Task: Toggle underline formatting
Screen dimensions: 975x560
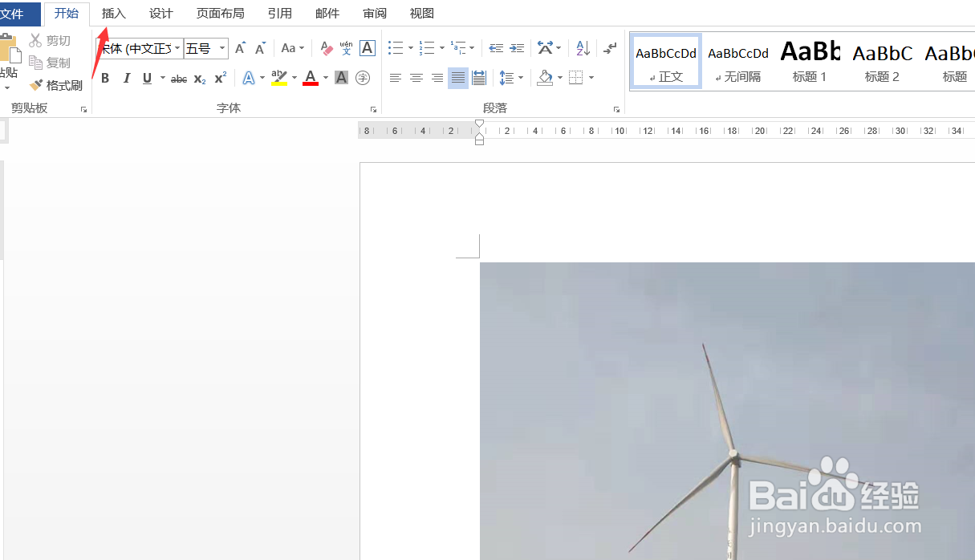Action: [x=147, y=78]
